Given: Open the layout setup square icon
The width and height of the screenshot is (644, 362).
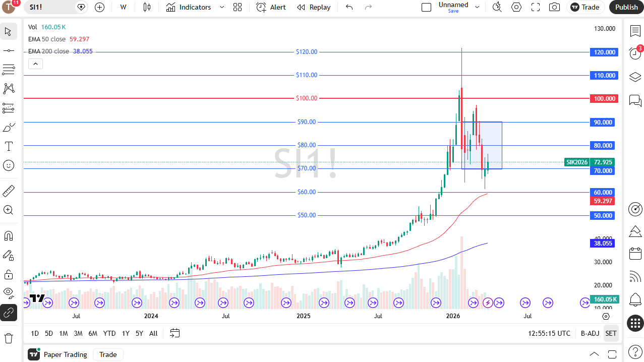Looking at the screenshot, I should coord(426,7).
